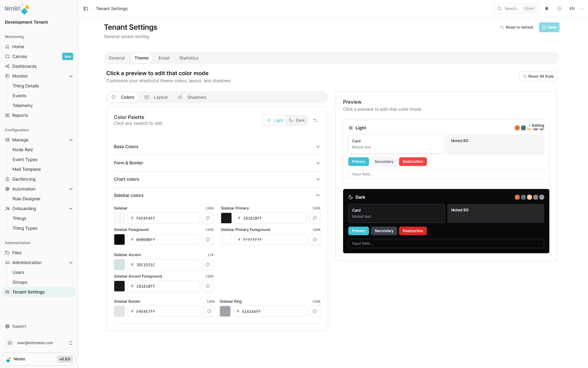This screenshot has height=368, width=588.
Task: Click the Sidebar Border color swatch
Action: click(119, 311)
